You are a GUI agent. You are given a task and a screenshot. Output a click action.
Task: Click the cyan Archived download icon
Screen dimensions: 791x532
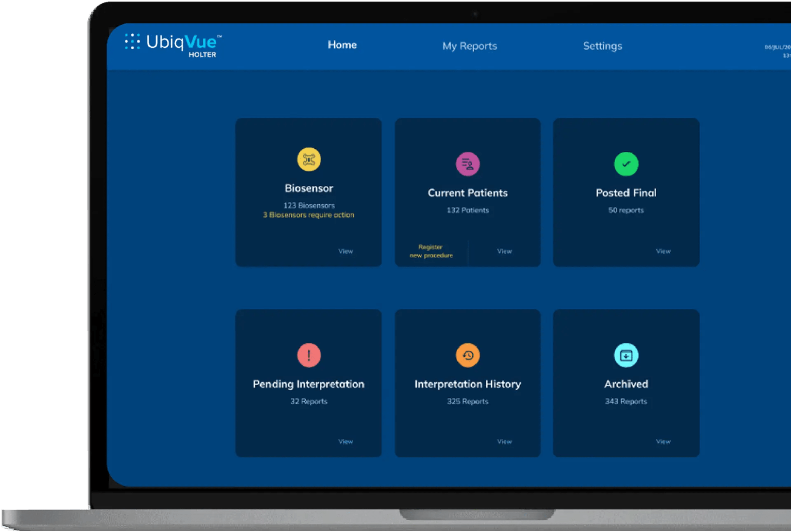click(626, 355)
